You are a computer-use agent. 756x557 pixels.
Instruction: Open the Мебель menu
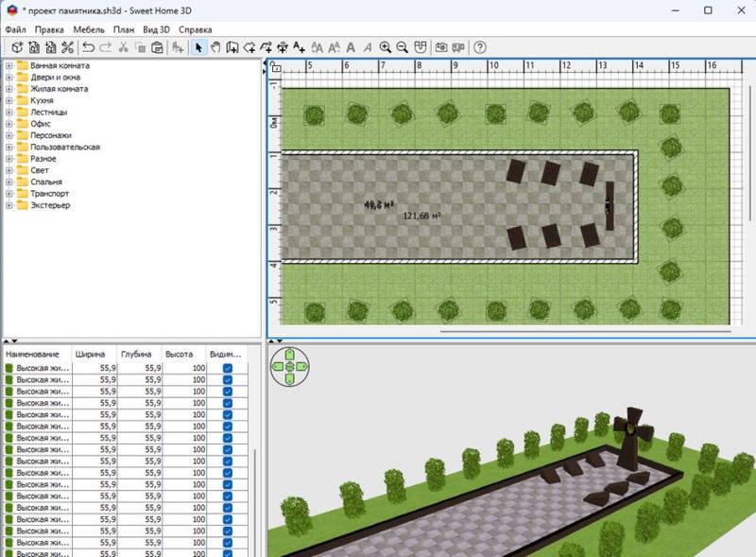[88, 29]
